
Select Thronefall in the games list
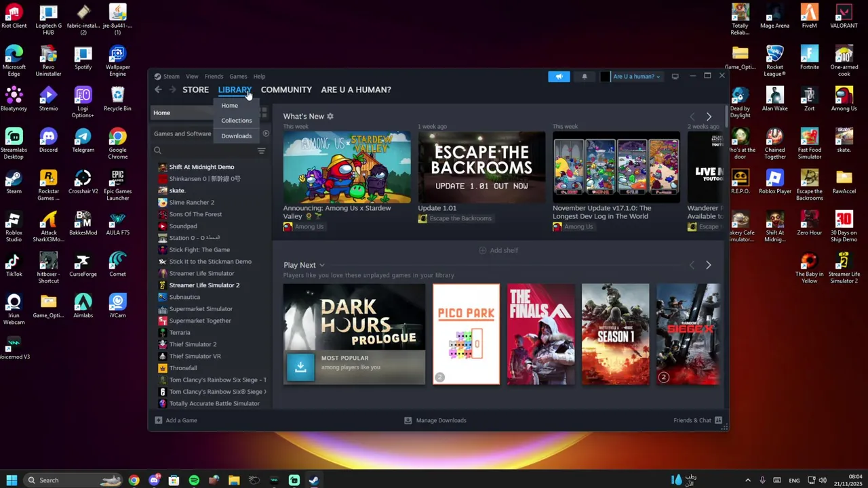point(183,368)
